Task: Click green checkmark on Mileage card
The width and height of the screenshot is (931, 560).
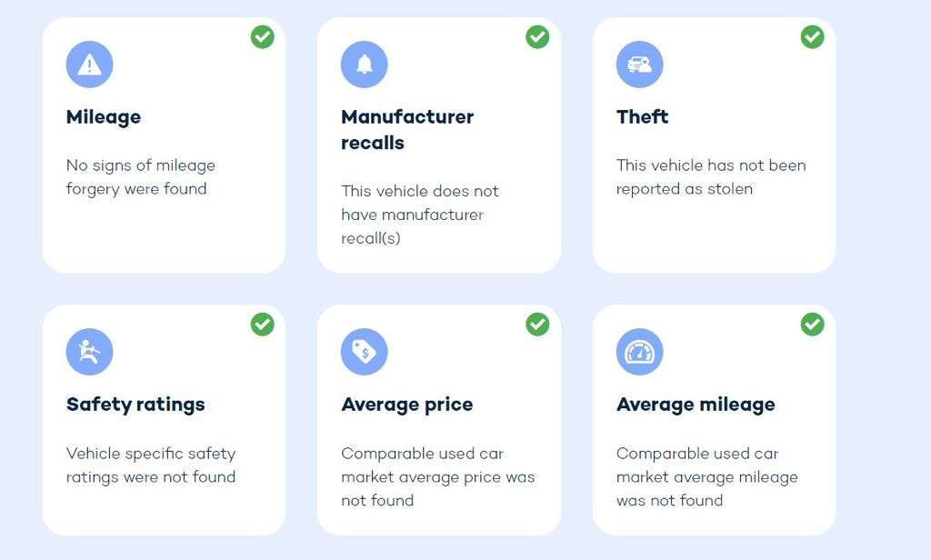Action: tap(263, 37)
